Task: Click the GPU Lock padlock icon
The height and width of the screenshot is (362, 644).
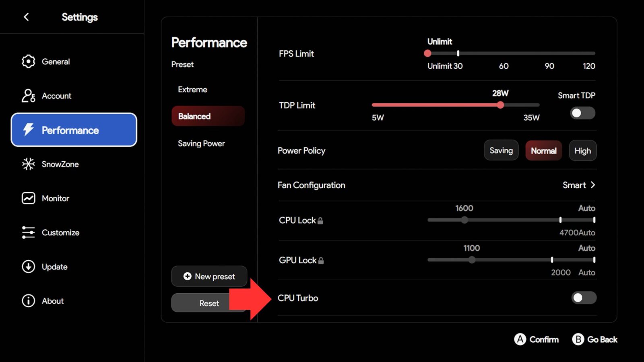Action: pos(321,260)
